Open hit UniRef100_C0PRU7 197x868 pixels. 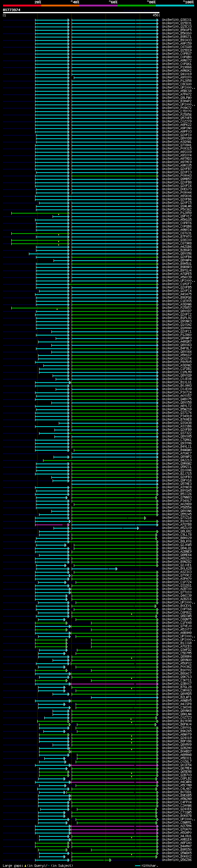click(176, 54)
